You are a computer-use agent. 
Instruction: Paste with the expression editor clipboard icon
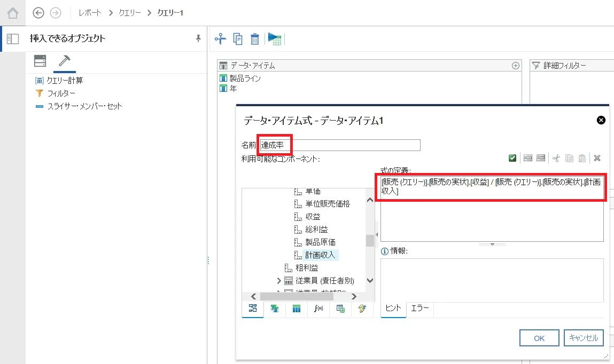[x=582, y=158]
